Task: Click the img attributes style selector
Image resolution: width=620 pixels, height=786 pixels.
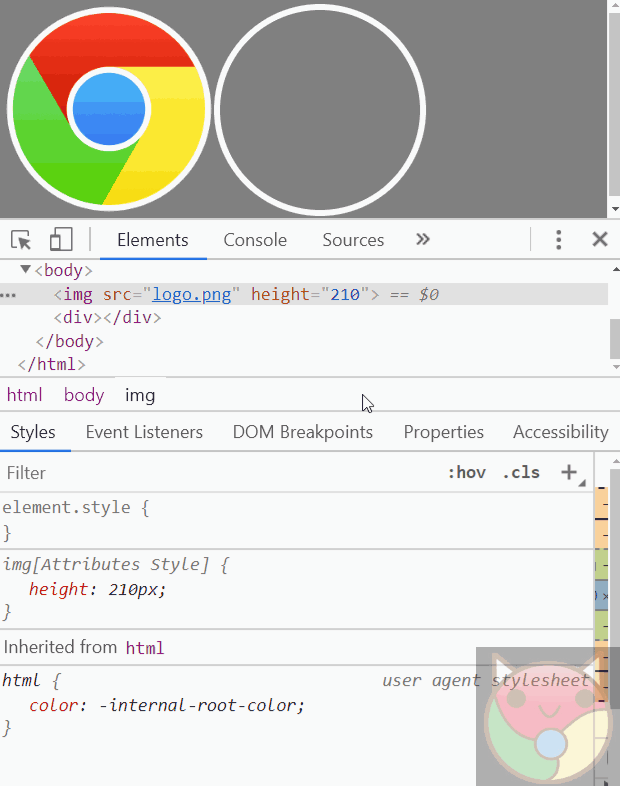Action: 106,564
